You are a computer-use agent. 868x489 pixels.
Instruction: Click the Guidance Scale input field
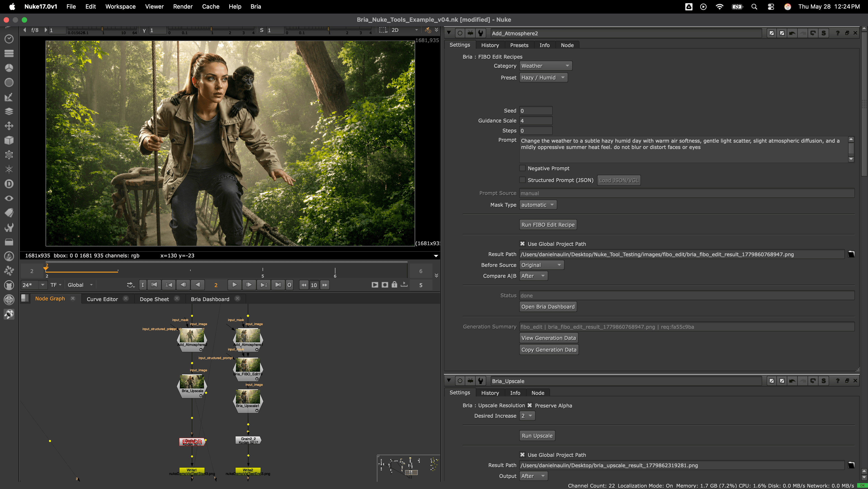tap(536, 120)
